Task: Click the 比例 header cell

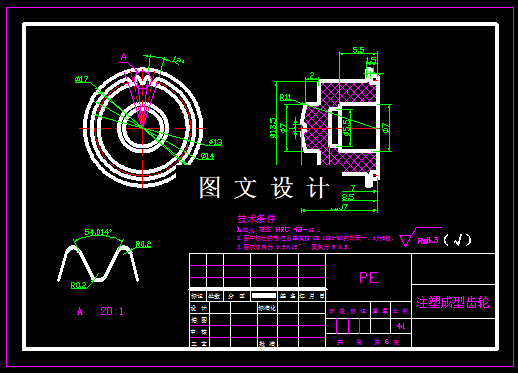Action: [401, 311]
